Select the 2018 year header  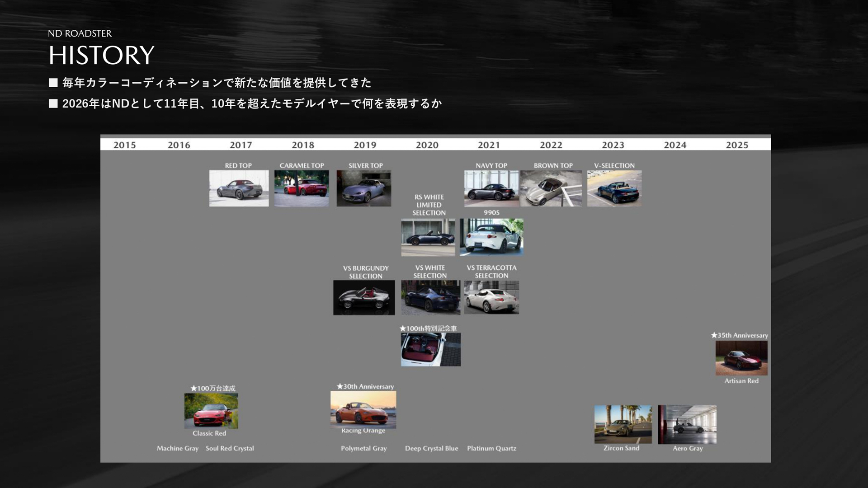[x=303, y=145]
